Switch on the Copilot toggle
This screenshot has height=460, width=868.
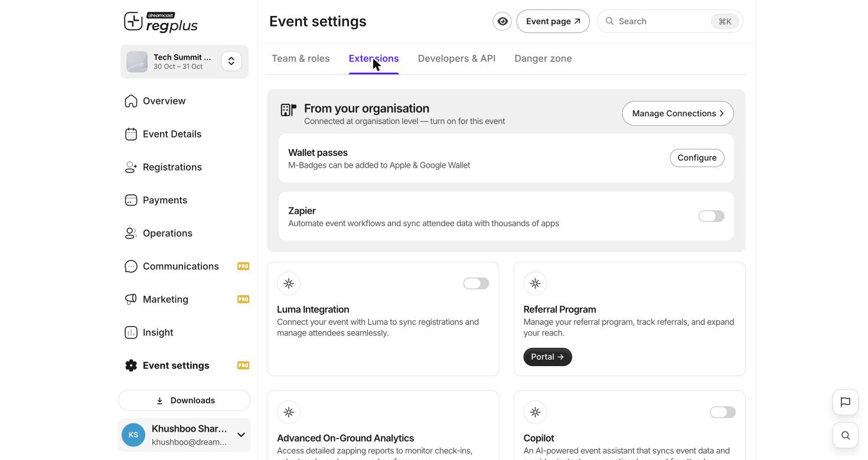[723, 412]
